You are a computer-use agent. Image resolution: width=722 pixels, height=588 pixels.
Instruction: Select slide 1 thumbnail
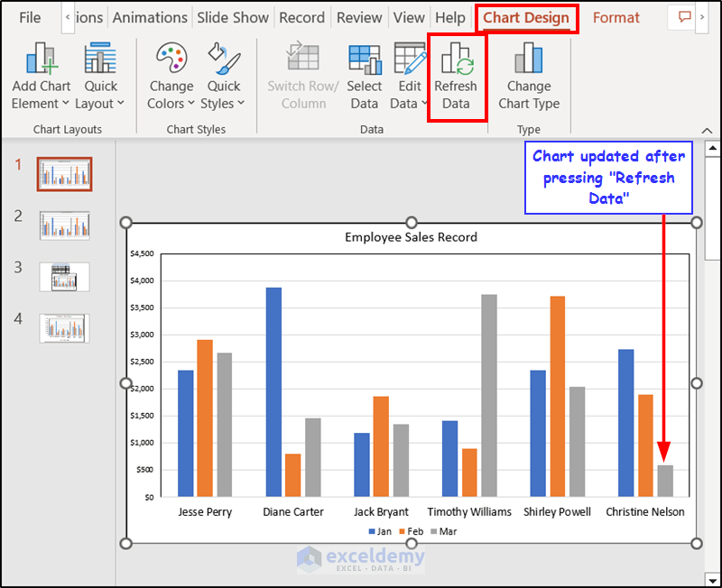pos(64,174)
